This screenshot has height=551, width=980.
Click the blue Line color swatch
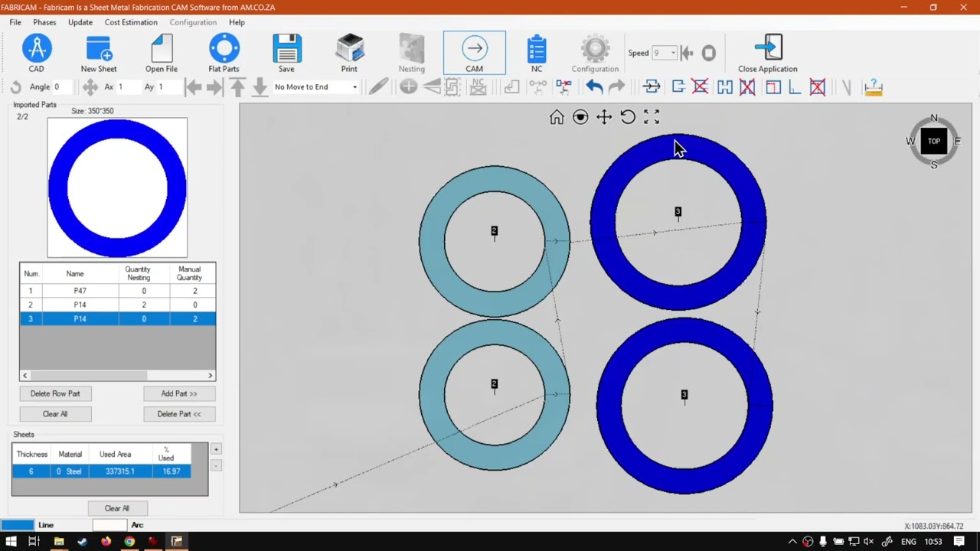point(18,525)
